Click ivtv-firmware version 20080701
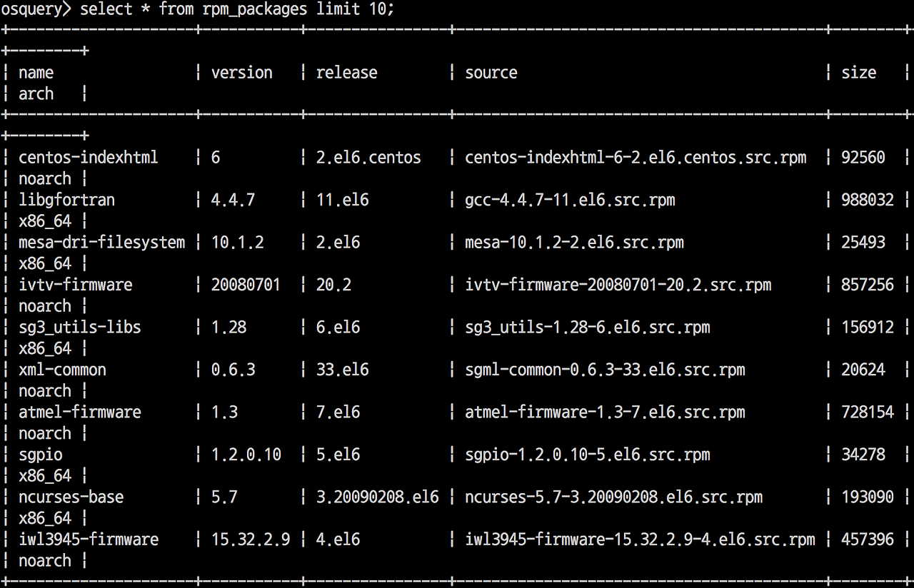Screen dimensions: 914x588 [x=246, y=285]
